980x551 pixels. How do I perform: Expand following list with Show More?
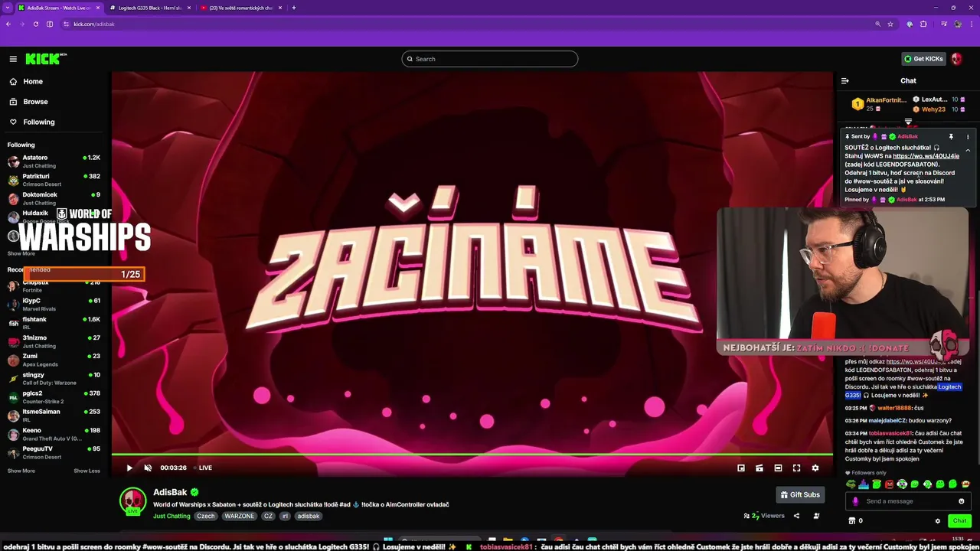click(x=21, y=253)
